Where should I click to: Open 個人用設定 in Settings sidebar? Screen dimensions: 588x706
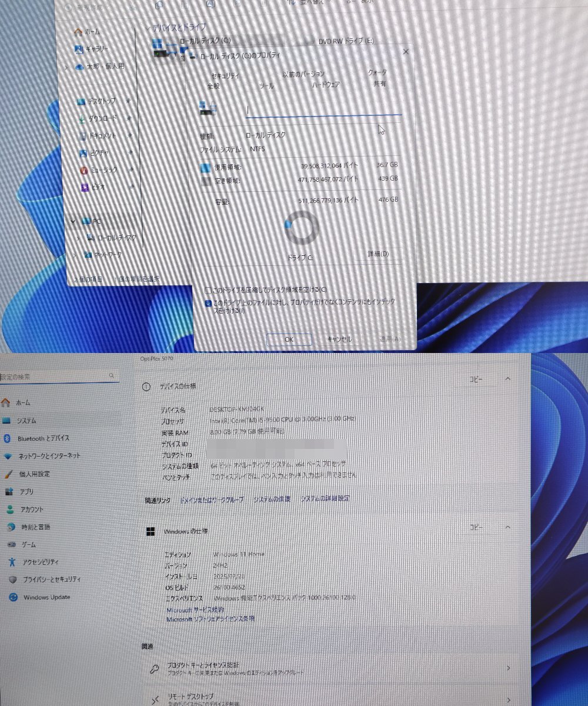click(27, 474)
